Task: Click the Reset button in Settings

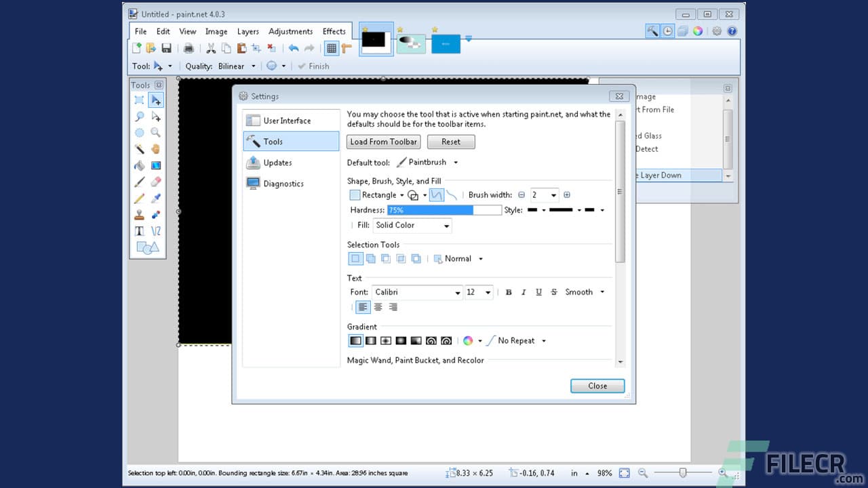Action: pyautogui.click(x=450, y=142)
